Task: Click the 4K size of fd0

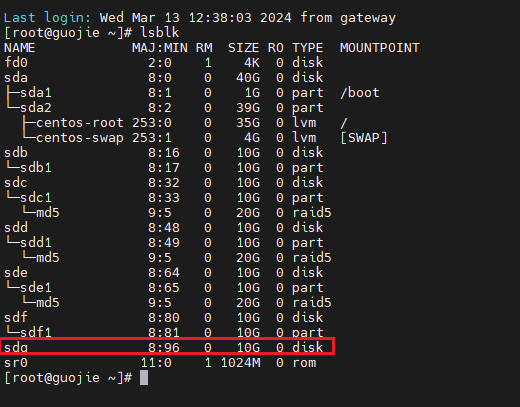Action: [252, 63]
